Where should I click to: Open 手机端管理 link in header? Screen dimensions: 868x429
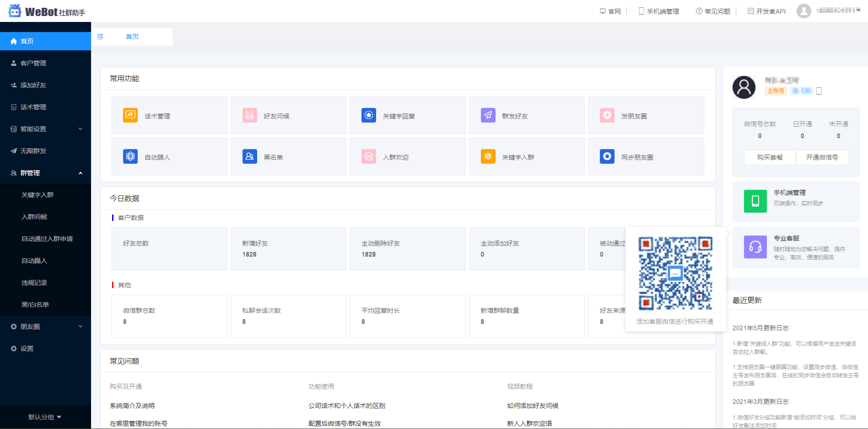coord(659,11)
